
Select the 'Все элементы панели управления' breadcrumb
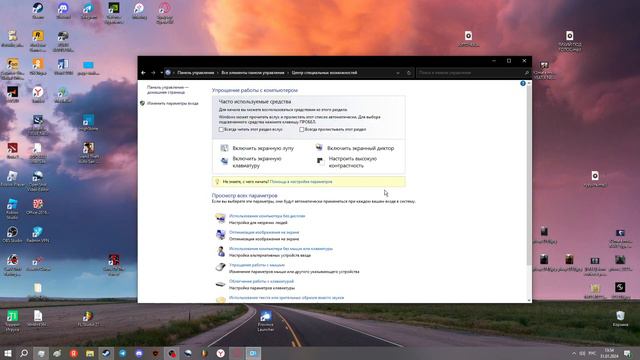tap(253, 73)
